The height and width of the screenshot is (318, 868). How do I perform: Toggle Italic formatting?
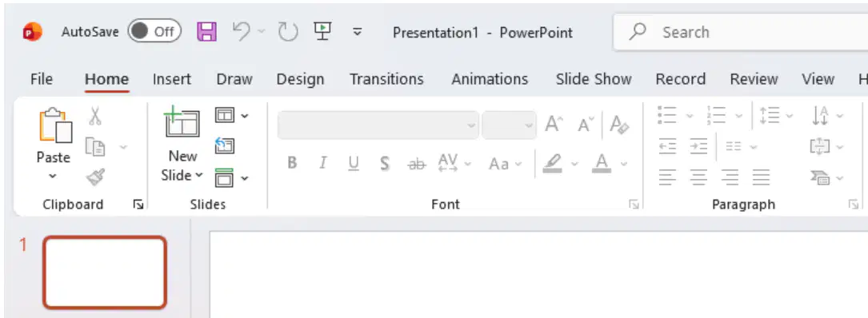[322, 163]
